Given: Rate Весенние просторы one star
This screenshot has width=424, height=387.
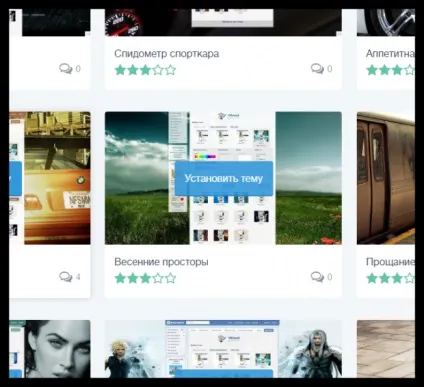Looking at the screenshot, I should (x=120, y=278).
